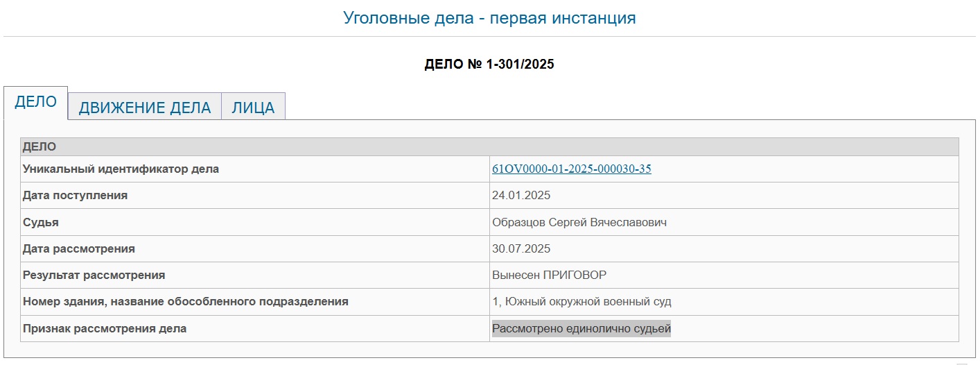Click the Вынесен ПРИГОВОР result text
Screen dimensions: 980x365
tap(549, 275)
